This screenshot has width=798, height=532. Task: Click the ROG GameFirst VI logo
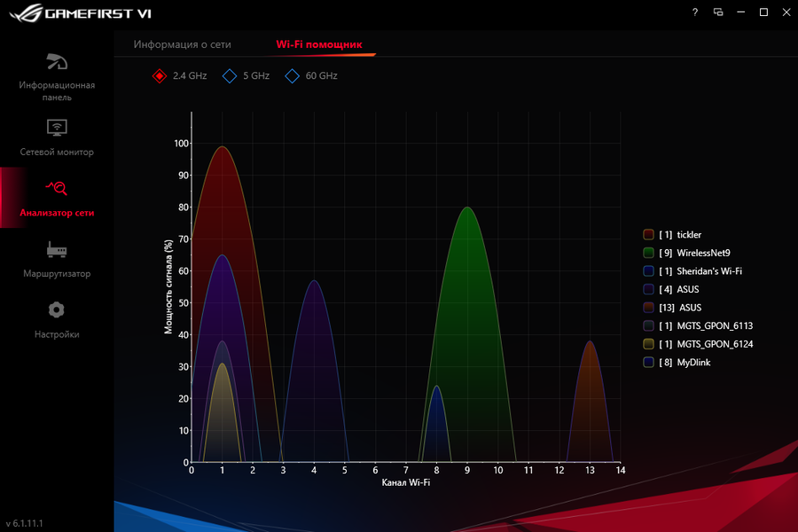[81, 13]
